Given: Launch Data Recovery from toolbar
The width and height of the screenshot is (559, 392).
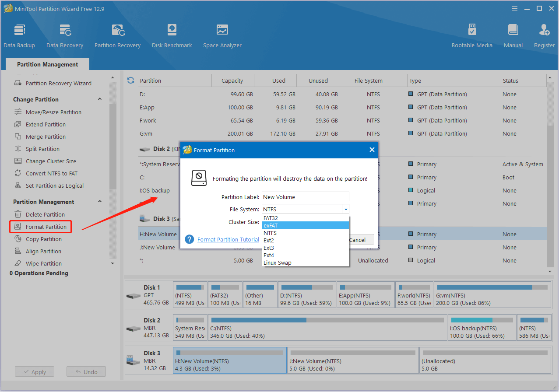Looking at the screenshot, I should pos(65,36).
